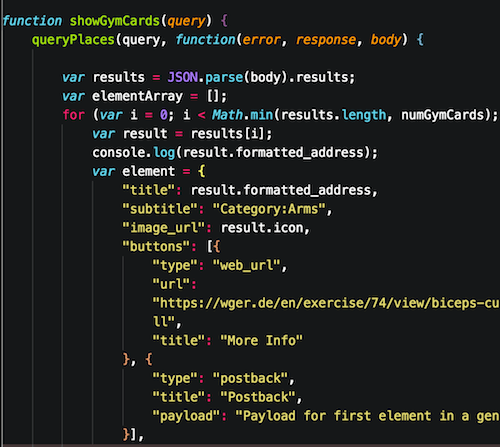
Task: Click the console.log statement
Action: click(x=235, y=153)
